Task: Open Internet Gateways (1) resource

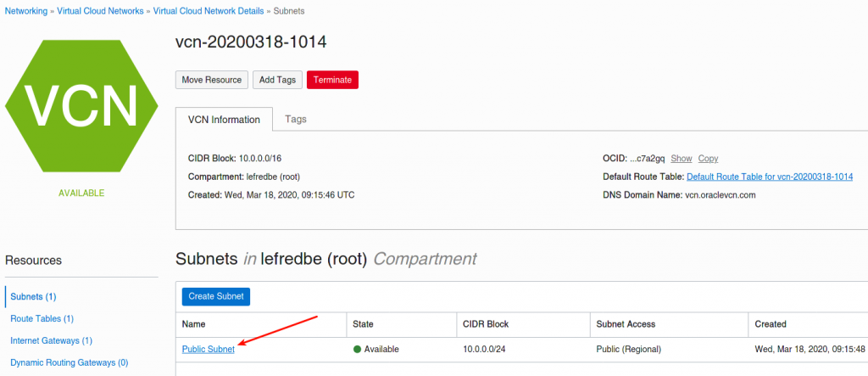Action: click(52, 340)
